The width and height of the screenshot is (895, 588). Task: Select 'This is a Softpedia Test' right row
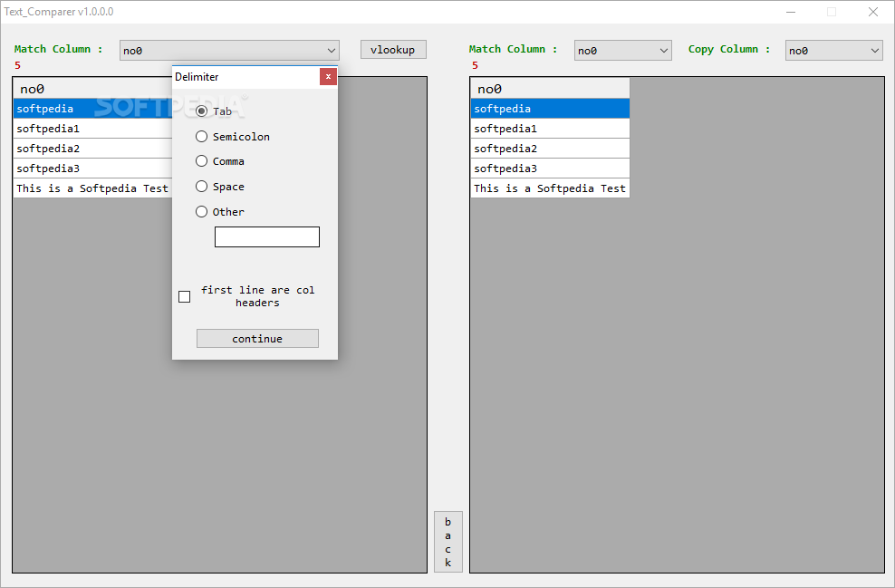(550, 188)
